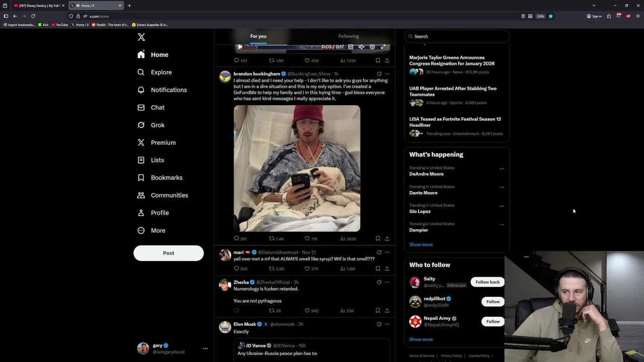Share brandon buckingham's post

coord(387,239)
